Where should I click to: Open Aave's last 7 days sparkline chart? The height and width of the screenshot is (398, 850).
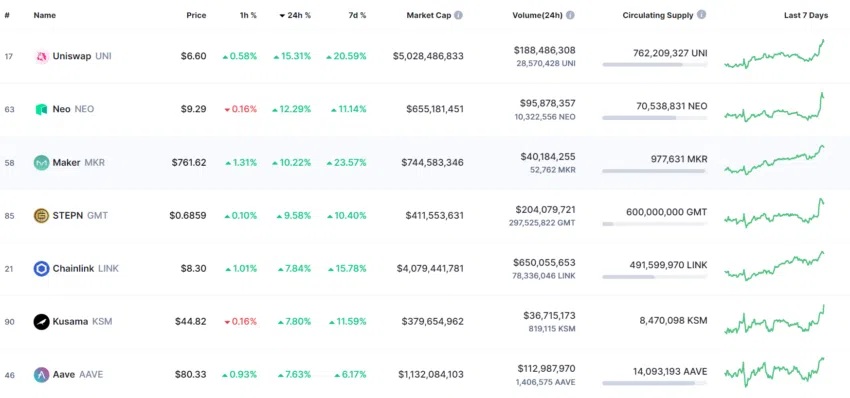tap(775, 372)
